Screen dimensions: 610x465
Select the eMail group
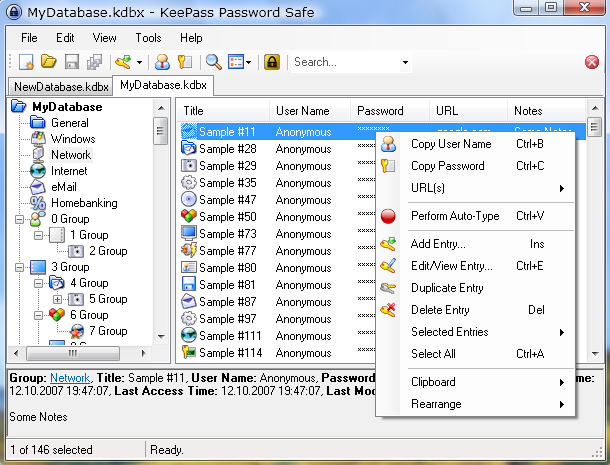pos(64,187)
